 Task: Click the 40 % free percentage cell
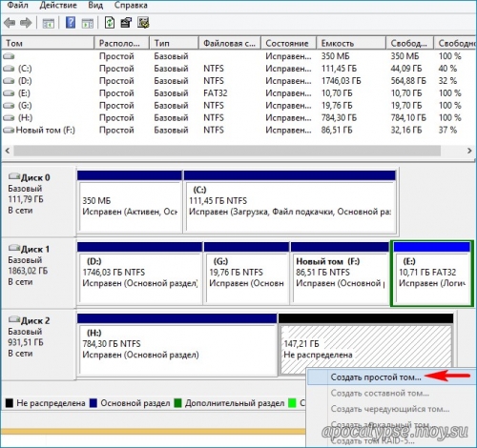coord(447,69)
